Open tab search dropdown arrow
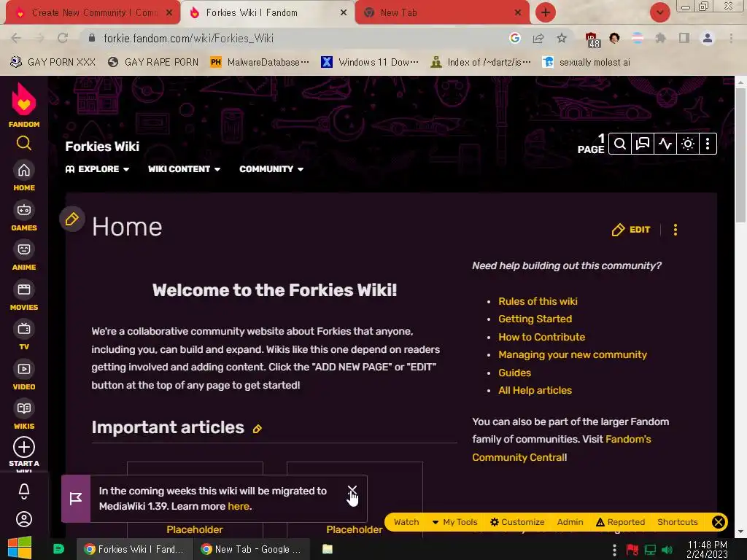This screenshot has height=560, width=747. [659, 12]
